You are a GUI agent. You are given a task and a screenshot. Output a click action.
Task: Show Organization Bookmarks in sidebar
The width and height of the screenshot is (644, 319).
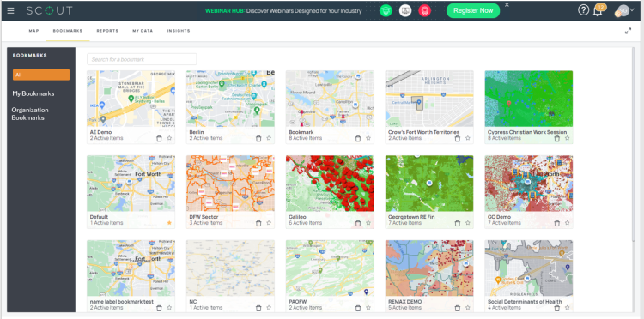click(30, 114)
